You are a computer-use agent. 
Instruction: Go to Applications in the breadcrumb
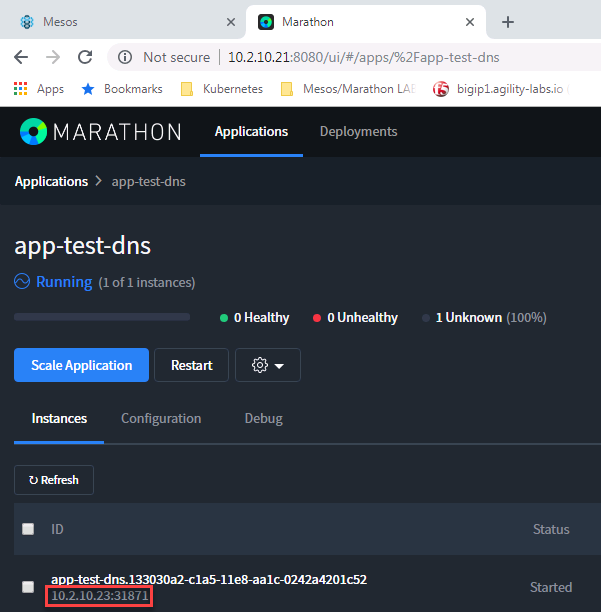pos(52,181)
